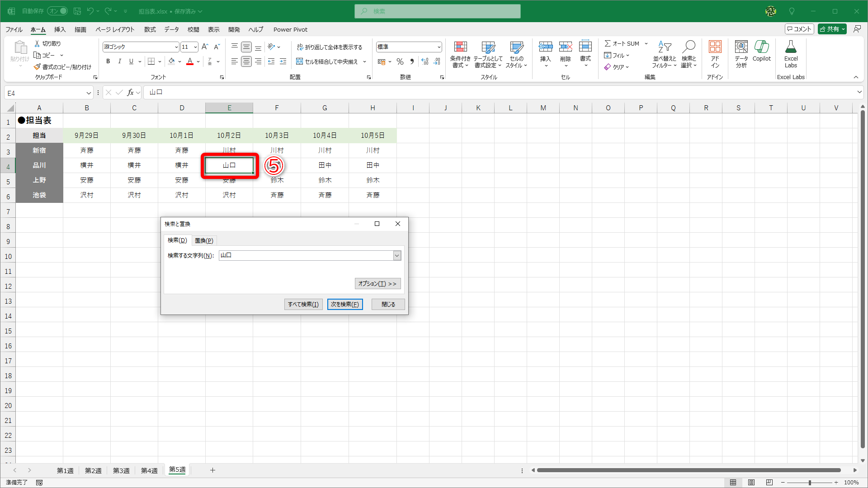This screenshot has height=488, width=868.
Task: Click the zoom slider handle
Action: 810,483
